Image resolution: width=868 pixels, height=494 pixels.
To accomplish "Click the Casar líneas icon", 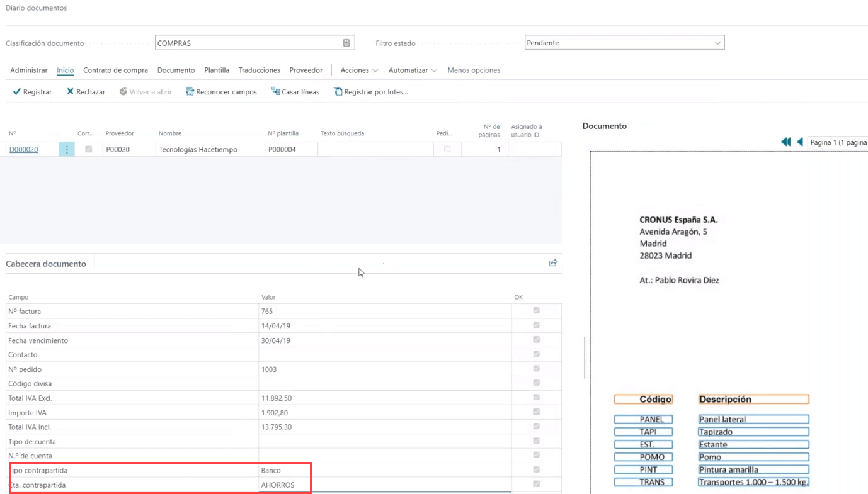I will coord(275,92).
